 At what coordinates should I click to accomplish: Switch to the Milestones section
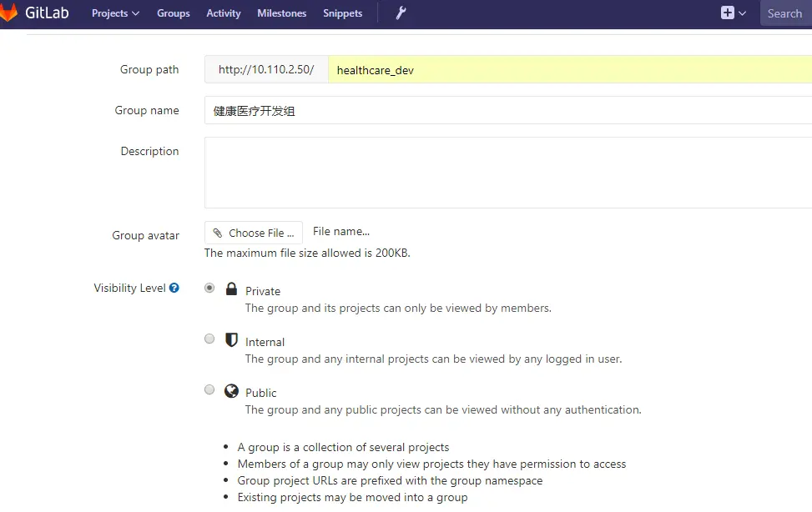pos(281,13)
